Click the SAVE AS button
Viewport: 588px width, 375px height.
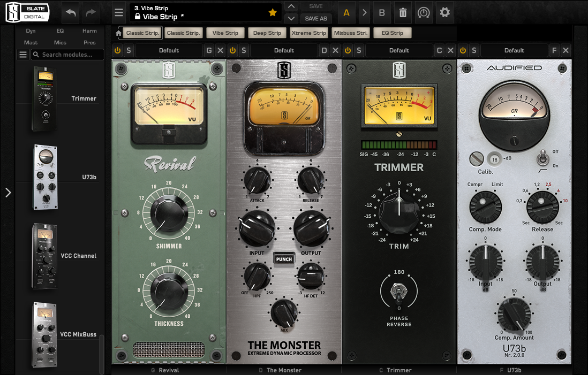coord(316,18)
